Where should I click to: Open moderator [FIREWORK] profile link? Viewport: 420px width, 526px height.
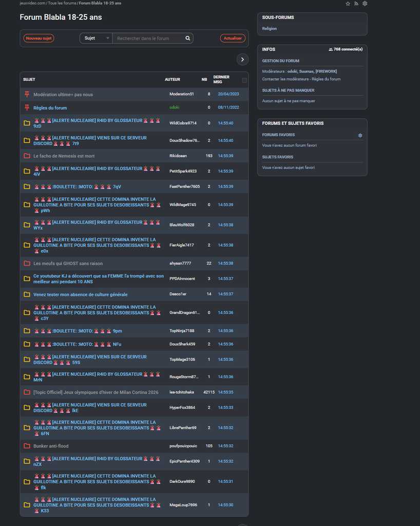coord(326,71)
